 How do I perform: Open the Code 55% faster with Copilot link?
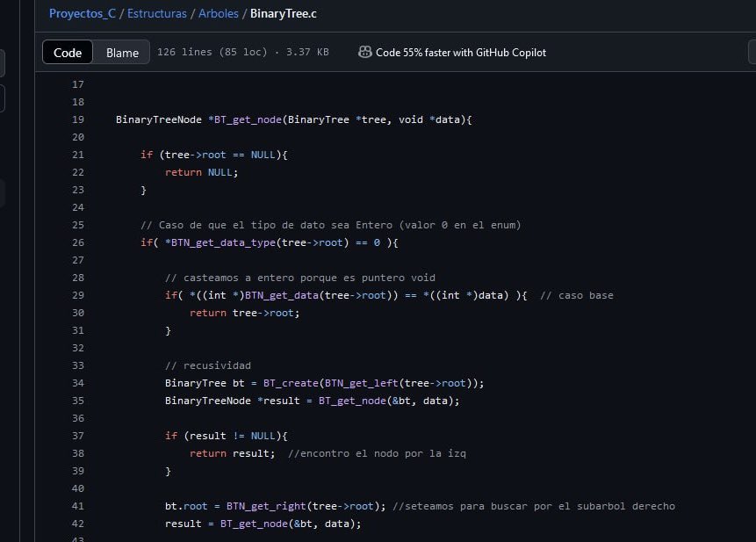coord(460,52)
